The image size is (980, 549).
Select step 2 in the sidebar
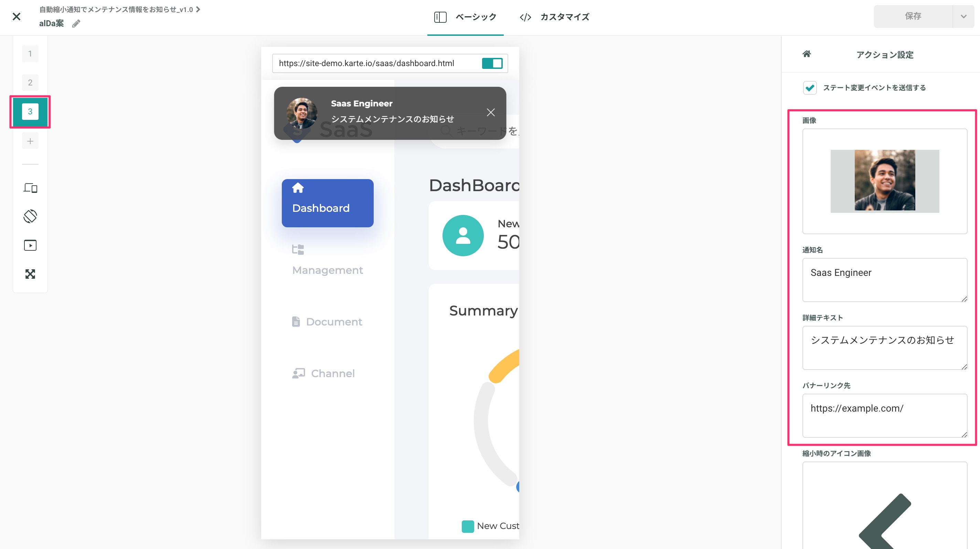tap(30, 82)
